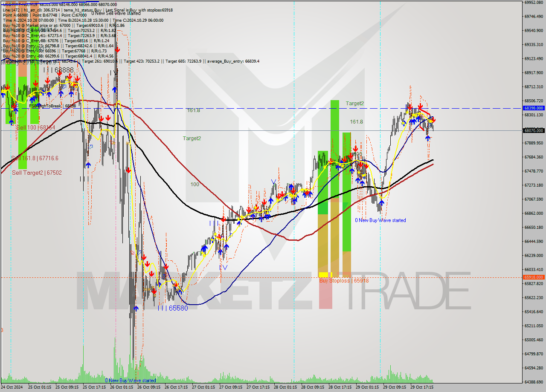Screen dimensions: 546x392
Task: Click the 65416.640 price axis label
Action: point(534,311)
